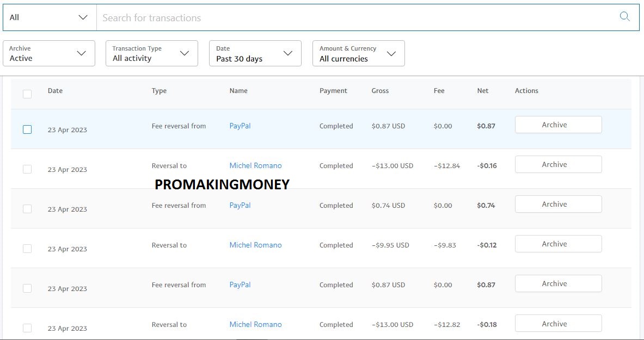Archive the $0.74 fee reversal transaction

pyautogui.click(x=558, y=204)
